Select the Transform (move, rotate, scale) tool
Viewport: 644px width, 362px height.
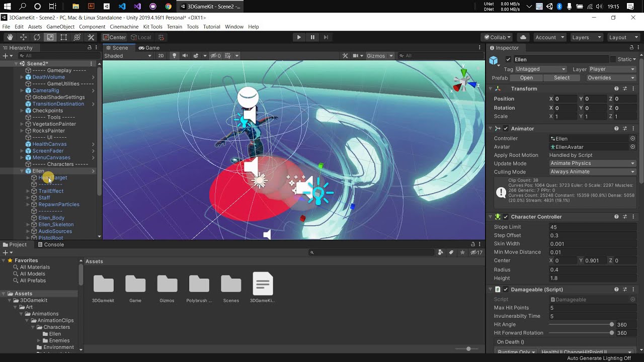tap(77, 37)
